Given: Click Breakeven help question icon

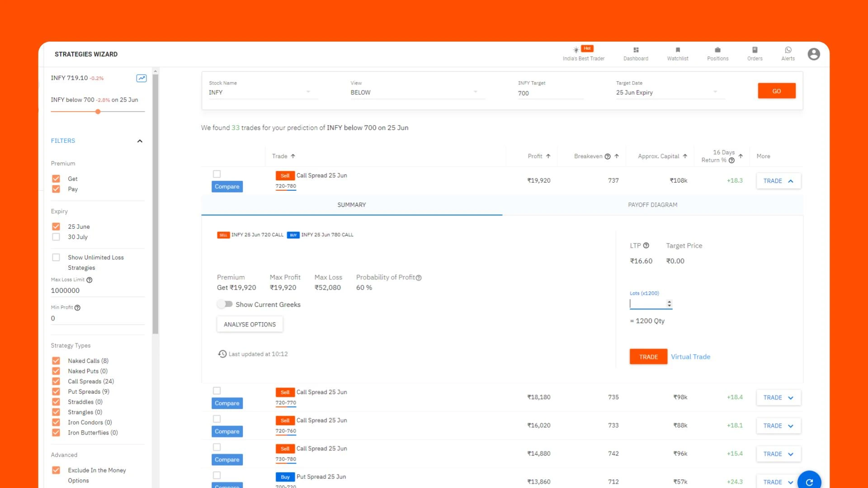Looking at the screenshot, I should point(608,156).
